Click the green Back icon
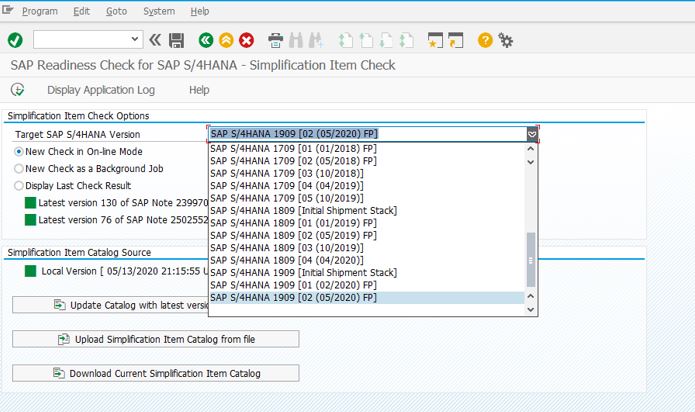The height and width of the screenshot is (412, 695). [x=206, y=40]
